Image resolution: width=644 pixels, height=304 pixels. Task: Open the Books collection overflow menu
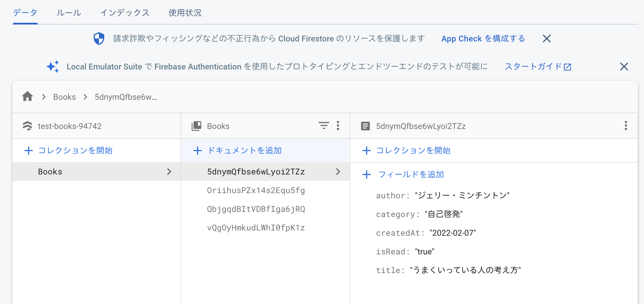338,125
